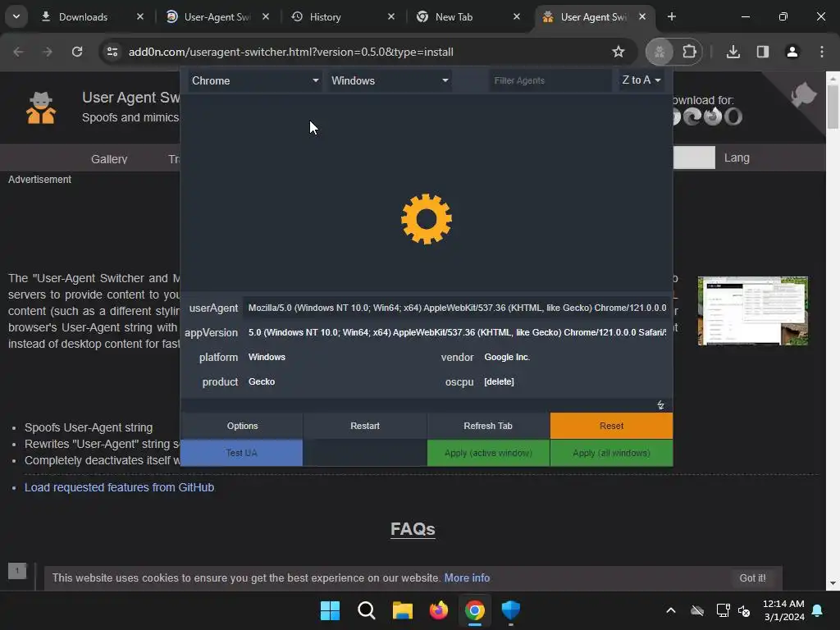Dismiss cookie notice with Got it!
This screenshot has width=840, height=630.
[752, 578]
